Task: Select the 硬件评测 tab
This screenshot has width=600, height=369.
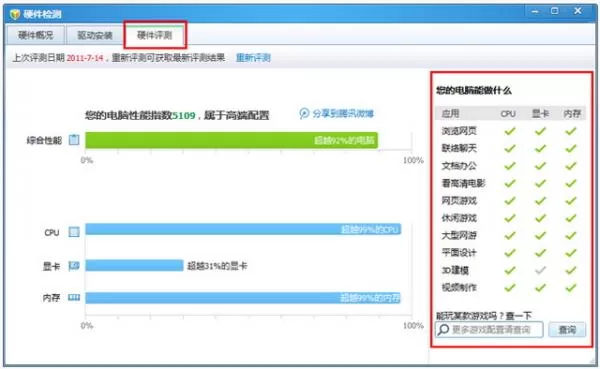Action: tap(155, 35)
